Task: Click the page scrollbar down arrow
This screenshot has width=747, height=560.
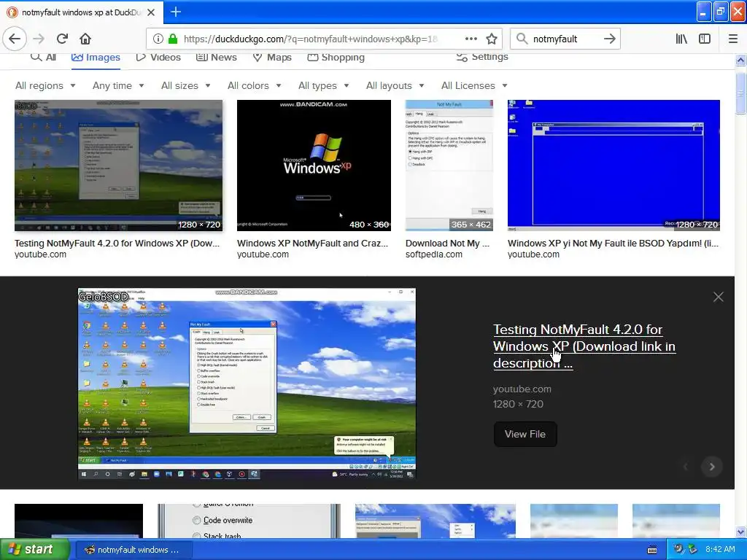Action: 740,532
